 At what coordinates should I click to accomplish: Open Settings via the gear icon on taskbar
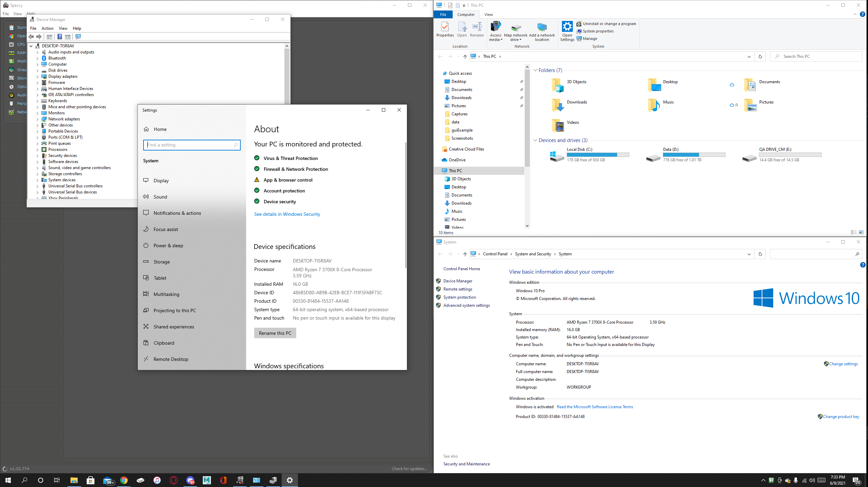[289, 480]
